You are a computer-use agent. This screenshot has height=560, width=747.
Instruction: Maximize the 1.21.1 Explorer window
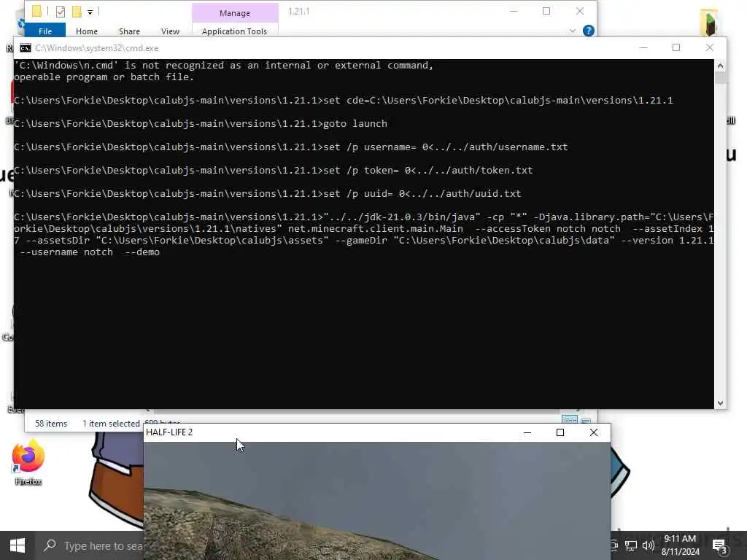[546, 11]
